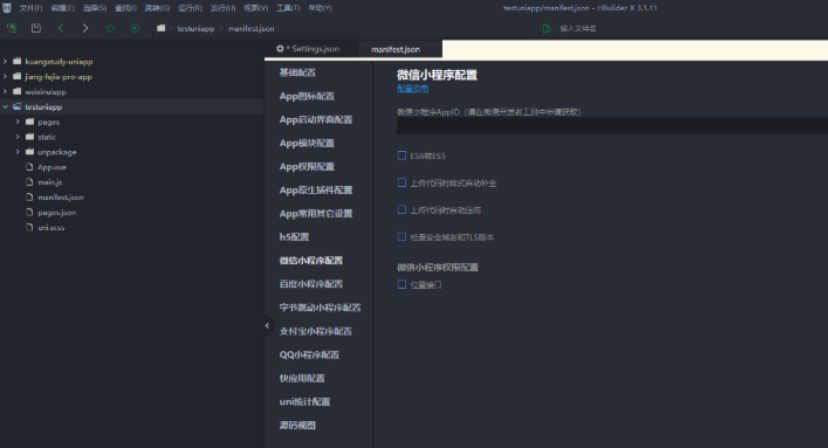The image size is (828, 448).
Task: Click the HBuilder X app logo
Action: 7,8
